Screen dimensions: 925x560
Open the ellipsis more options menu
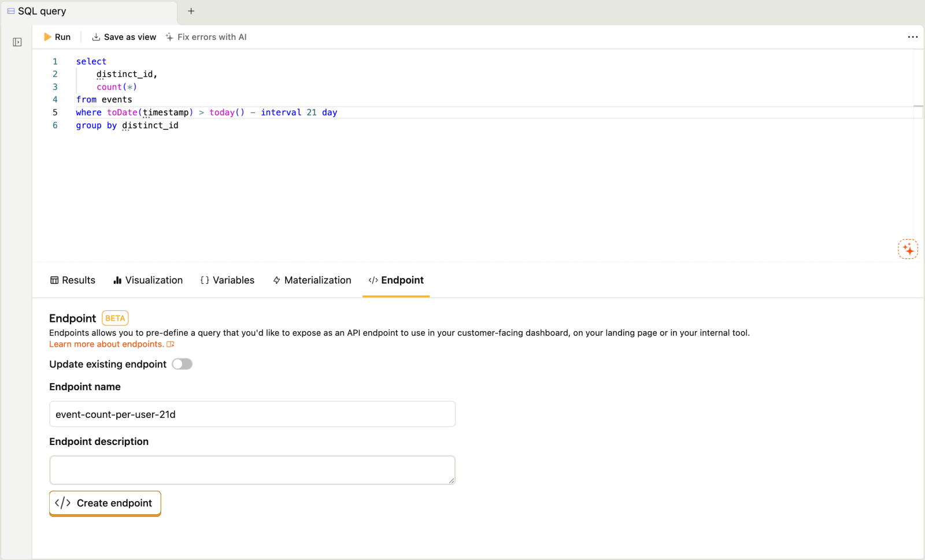pos(912,37)
